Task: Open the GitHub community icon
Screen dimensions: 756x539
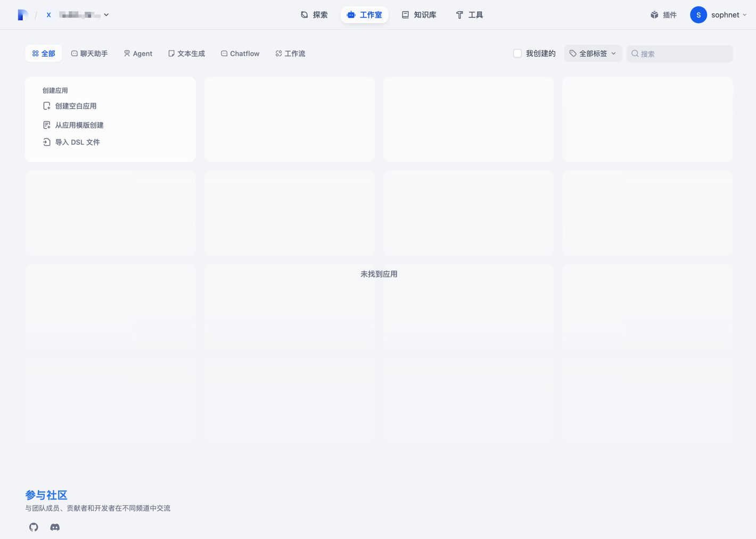Action: click(34, 527)
